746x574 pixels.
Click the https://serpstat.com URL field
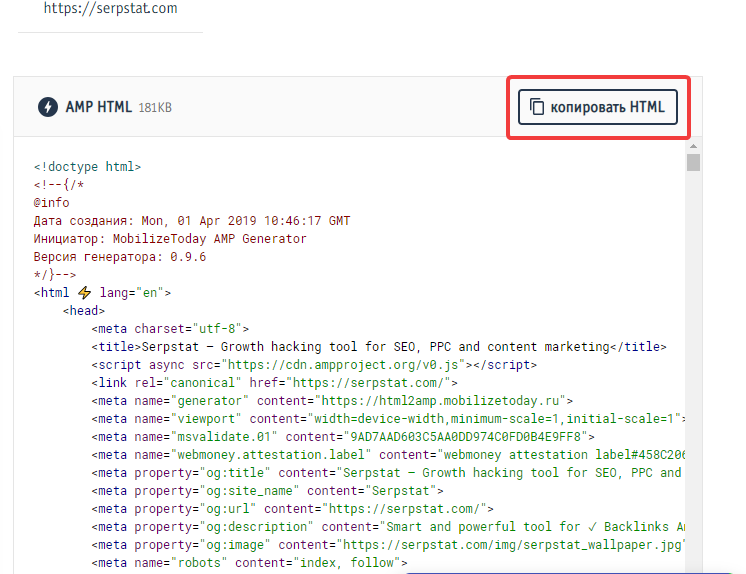(x=110, y=9)
